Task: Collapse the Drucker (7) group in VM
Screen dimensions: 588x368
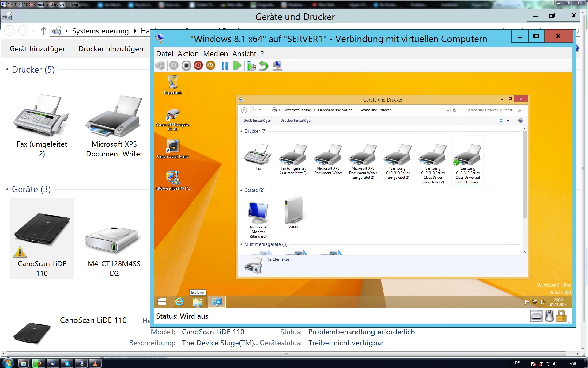Action: (241, 131)
